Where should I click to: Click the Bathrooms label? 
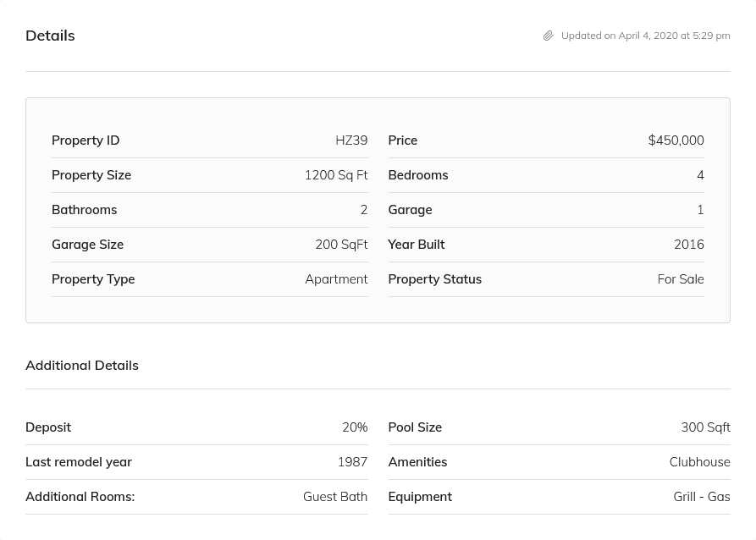tap(84, 210)
